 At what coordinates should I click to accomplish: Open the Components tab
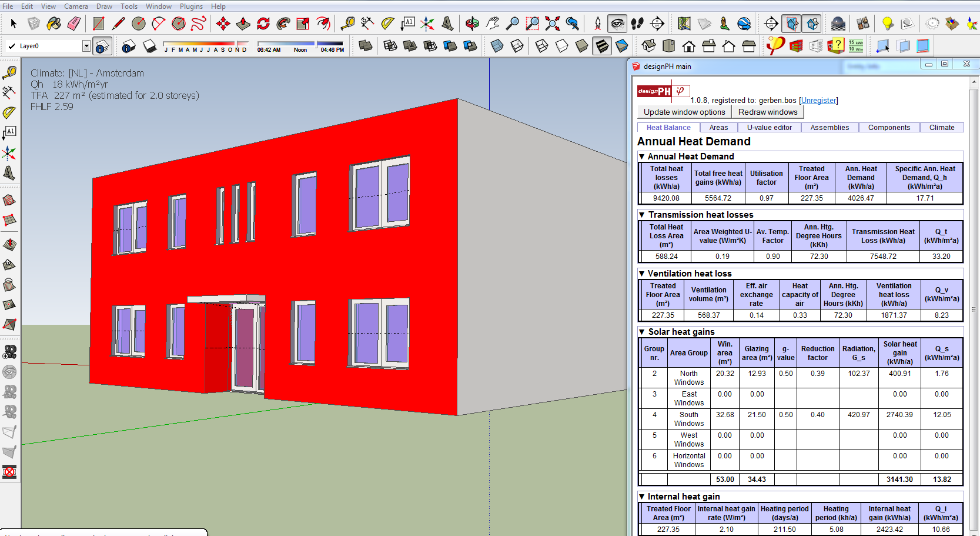(889, 128)
